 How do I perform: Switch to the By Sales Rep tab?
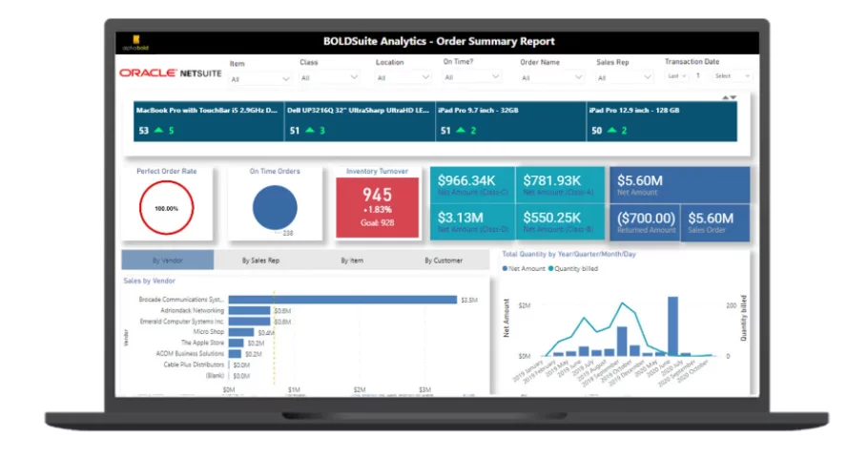pos(260,261)
